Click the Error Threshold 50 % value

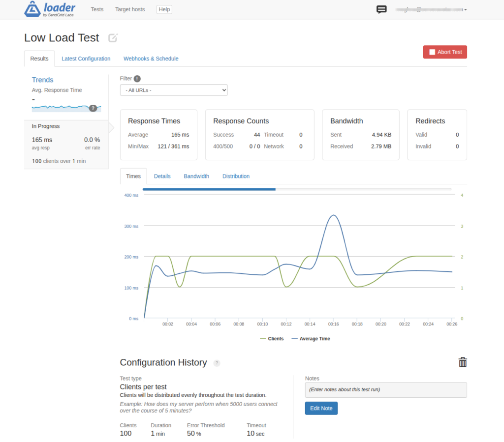(x=194, y=434)
